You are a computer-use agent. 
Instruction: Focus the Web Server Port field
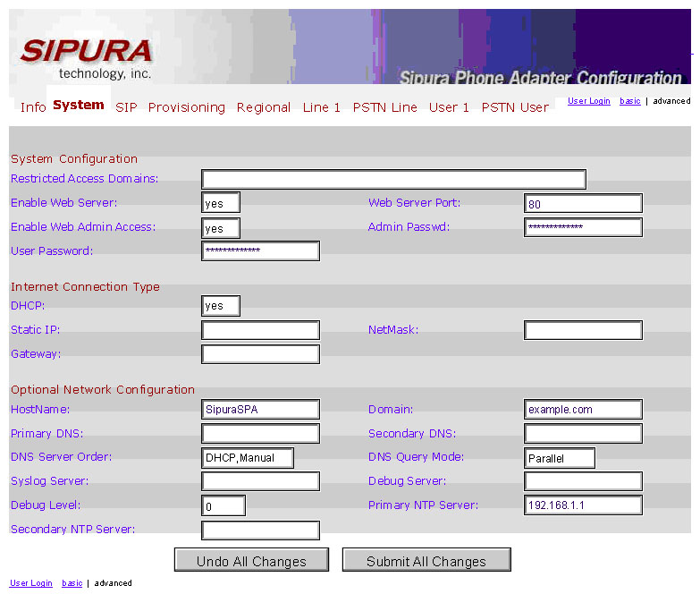(583, 204)
